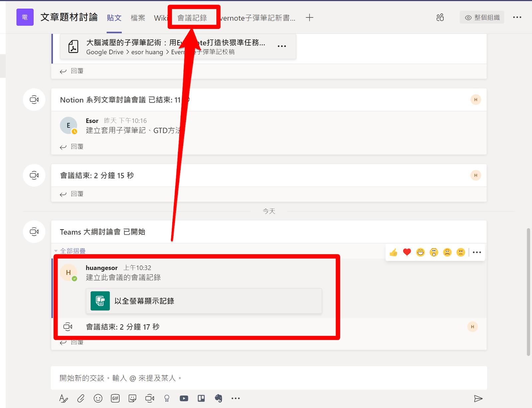Click H attendee avatar on 15 秒 meeting
The image size is (532, 408).
click(x=476, y=175)
